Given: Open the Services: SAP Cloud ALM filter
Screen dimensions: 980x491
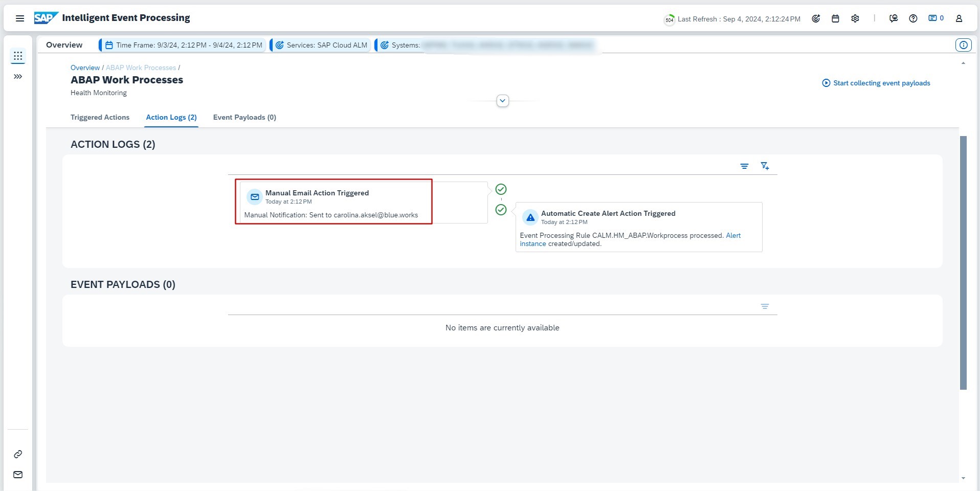Looking at the screenshot, I should [322, 45].
